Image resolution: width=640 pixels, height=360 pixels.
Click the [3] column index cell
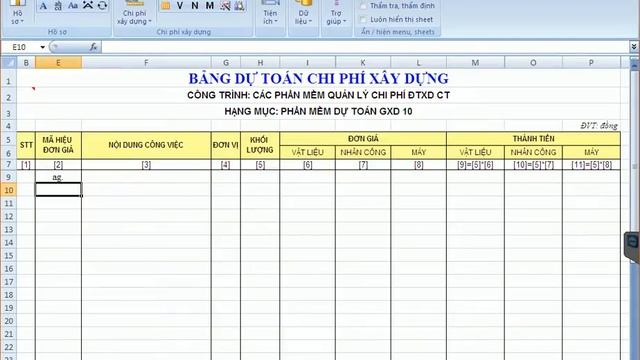point(146,165)
